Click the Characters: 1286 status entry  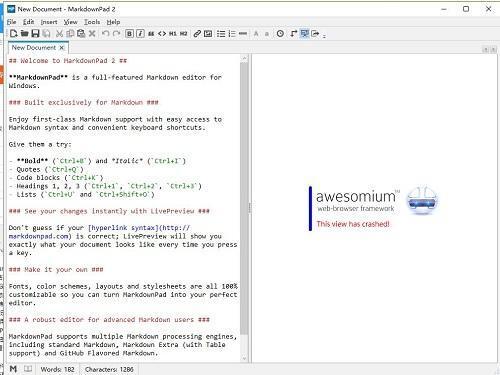click(x=109, y=369)
